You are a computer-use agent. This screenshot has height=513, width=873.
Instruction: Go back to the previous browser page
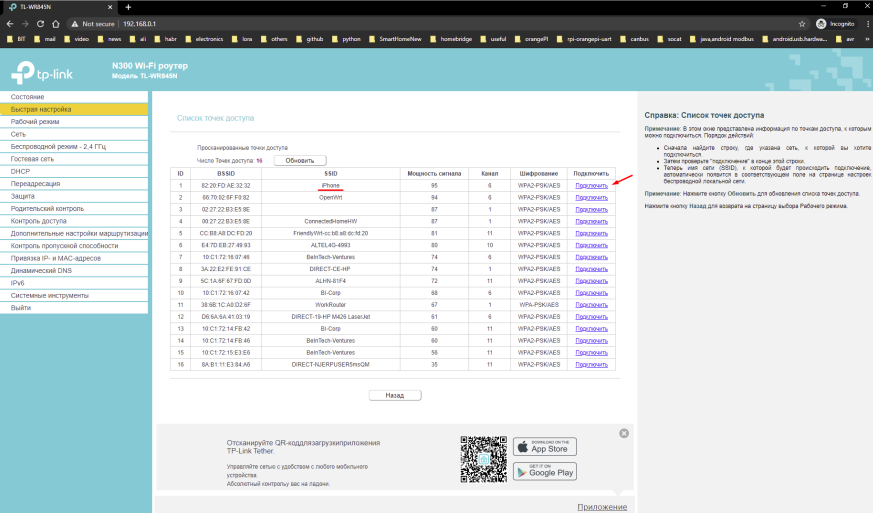[9, 24]
